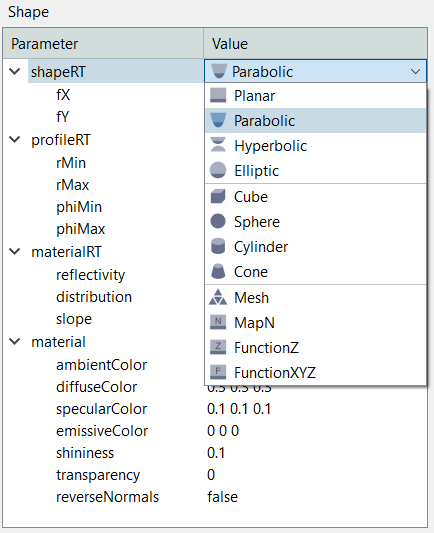Collapse the material tree node
434x533 pixels.
point(15,342)
